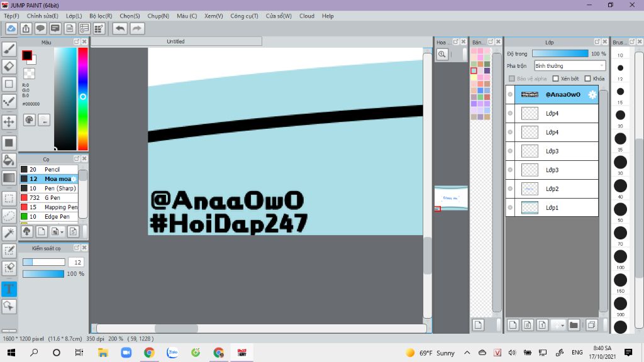Click the Undo arrow in toolbar

click(x=120, y=29)
